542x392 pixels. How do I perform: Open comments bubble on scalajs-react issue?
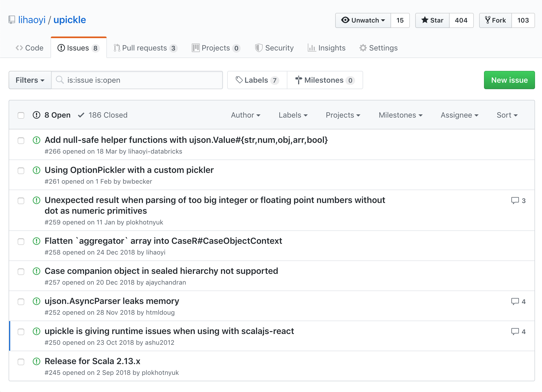point(518,332)
